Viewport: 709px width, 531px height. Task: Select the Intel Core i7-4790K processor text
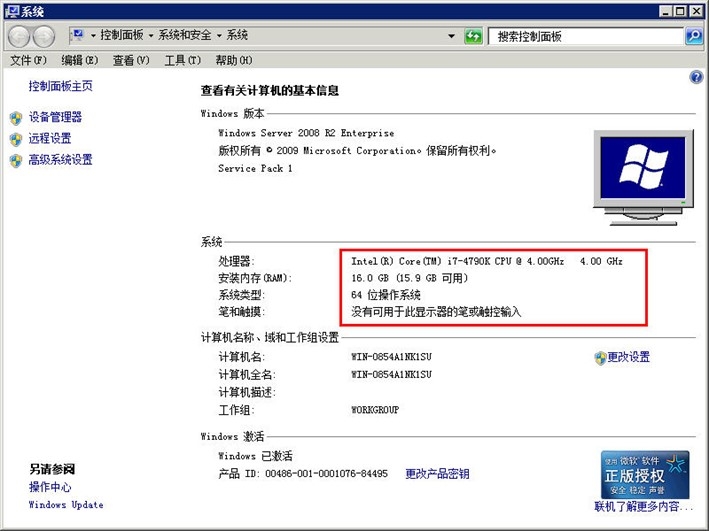tap(487, 261)
